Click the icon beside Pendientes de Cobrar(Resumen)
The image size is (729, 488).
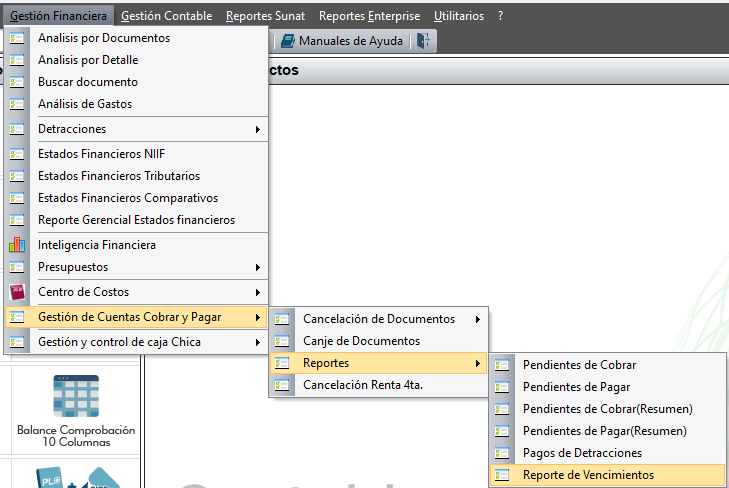point(502,409)
